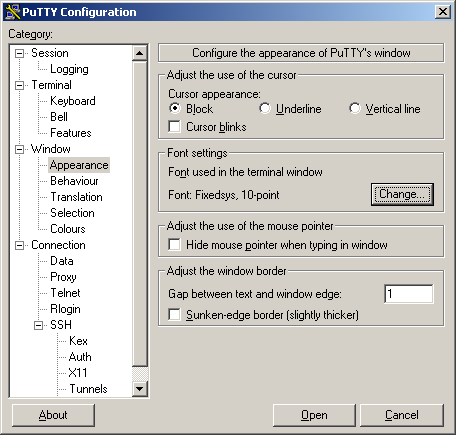Click the category tree scroll up arrow
456x435 pixels.
140,53
